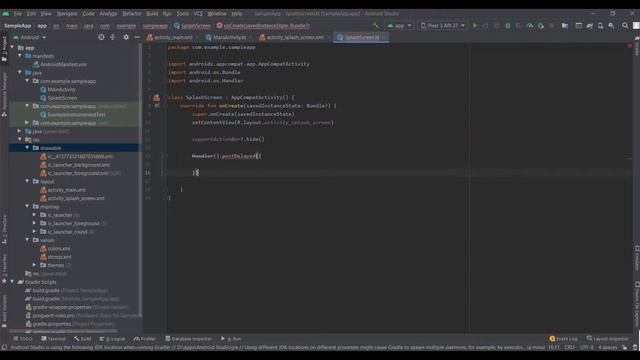This screenshot has width=640, height=360.
Task: Hide the project panel with minus icon
Action: (137, 37)
